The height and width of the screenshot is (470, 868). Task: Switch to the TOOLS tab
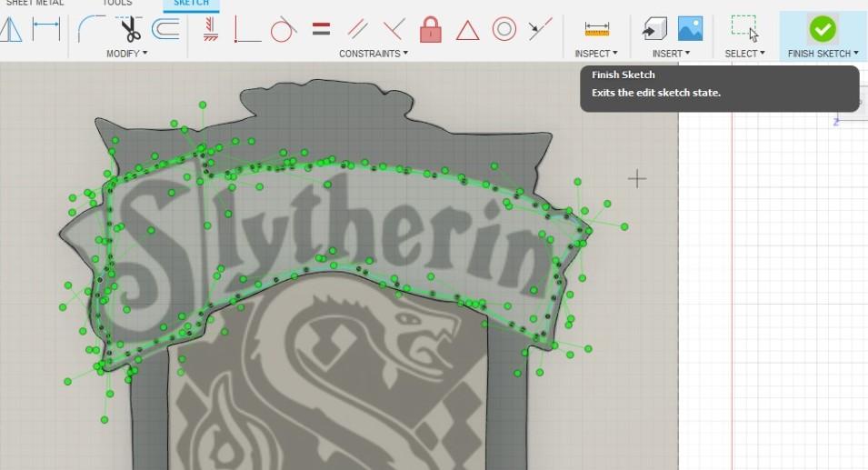click(x=117, y=3)
